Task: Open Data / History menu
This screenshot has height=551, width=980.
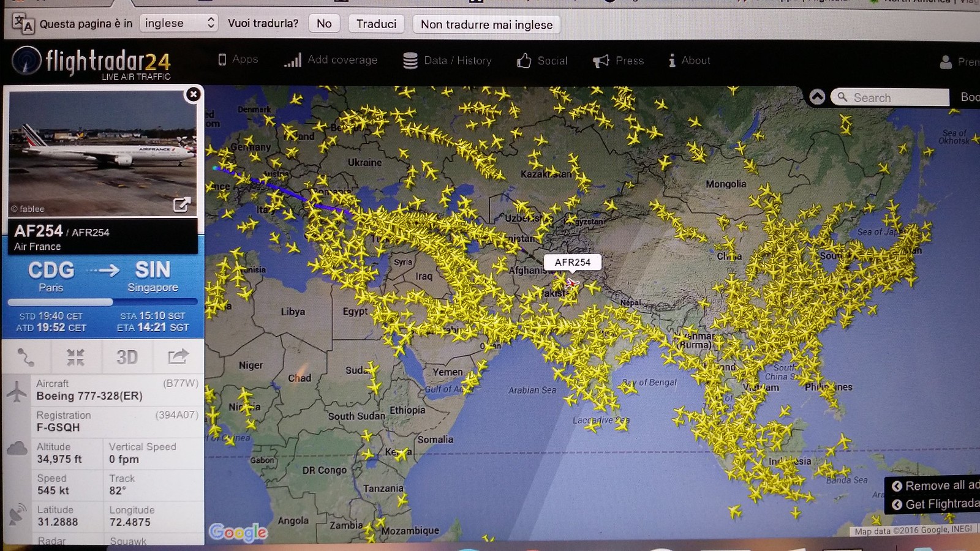Action: tap(447, 60)
